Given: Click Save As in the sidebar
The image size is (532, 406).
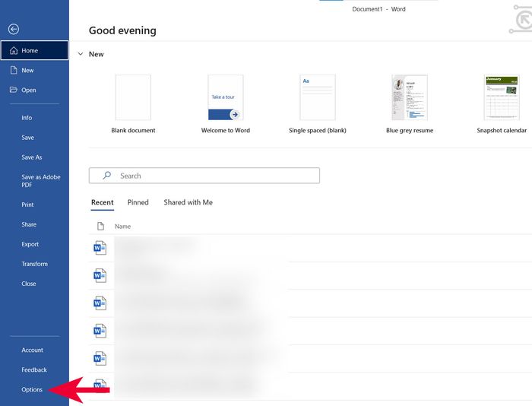Looking at the screenshot, I should tap(32, 157).
